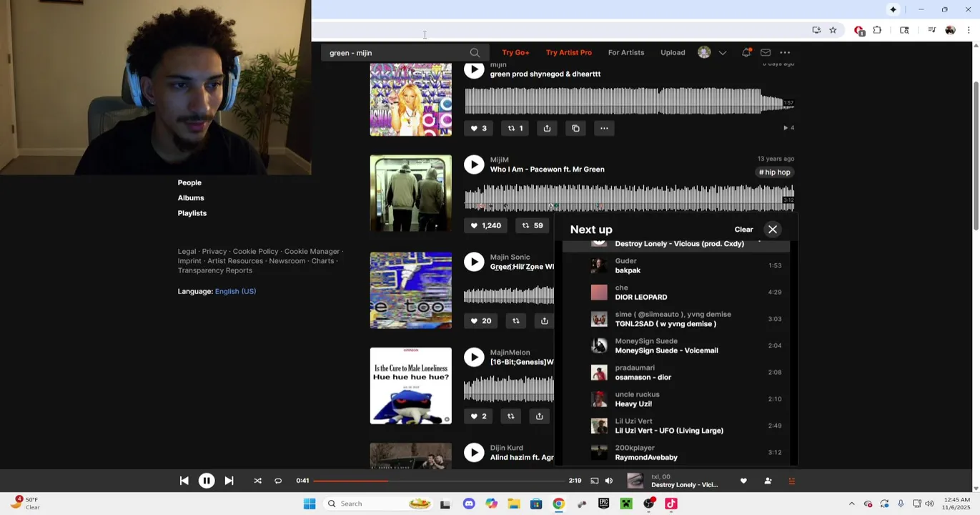
Task: Toggle repeat in the player bar
Action: (278, 481)
